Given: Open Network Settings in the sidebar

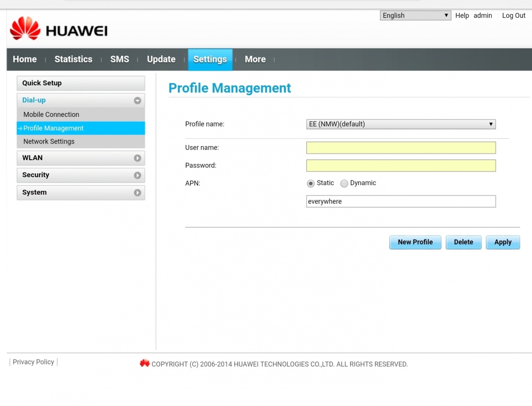Looking at the screenshot, I should coord(81,141).
